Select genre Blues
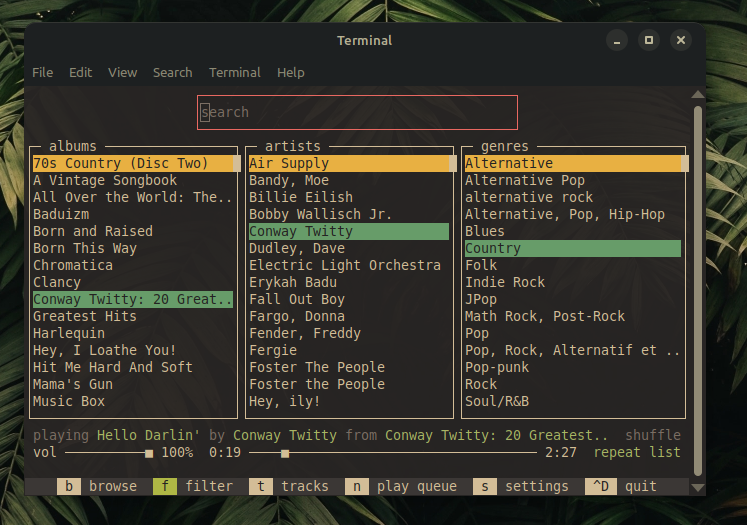The height and width of the screenshot is (525, 747). [573, 232]
